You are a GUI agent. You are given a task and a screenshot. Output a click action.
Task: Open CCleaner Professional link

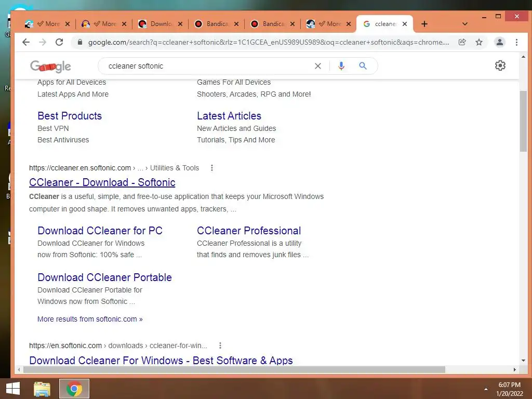[249, 231]
